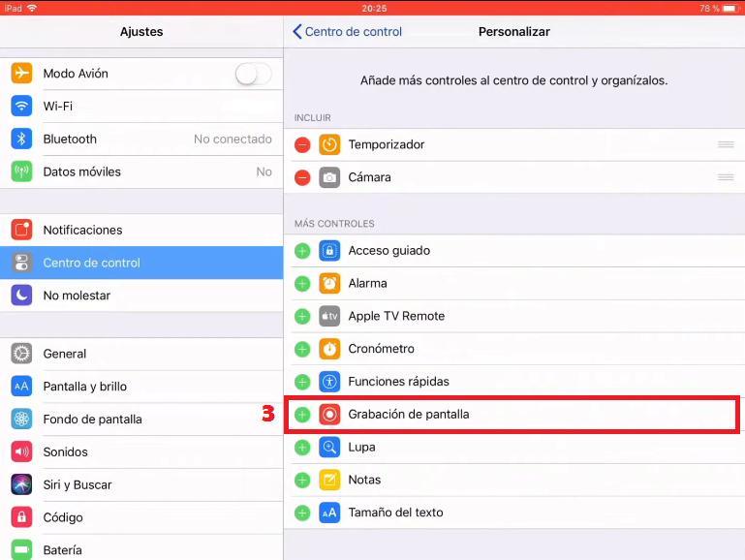The width and height of the screenshot is (745, 560).
Task: Remove Temporizador with red minus button
Action: (x=302, y=145)
